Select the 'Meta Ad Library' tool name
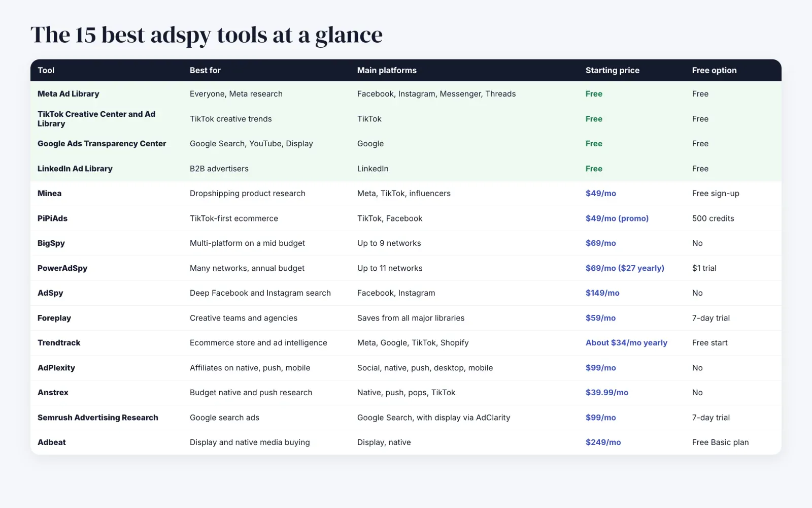Viewport: 812px width, 508px height. tap(69, 94)
